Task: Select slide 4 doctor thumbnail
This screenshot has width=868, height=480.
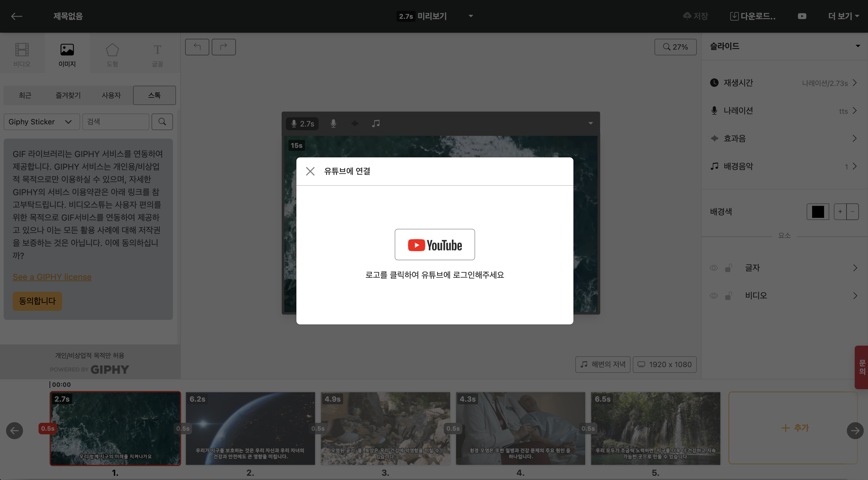Action: [520, 428]
